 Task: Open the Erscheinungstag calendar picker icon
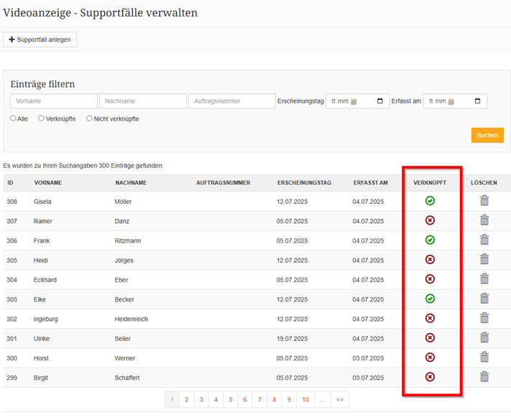379,101
